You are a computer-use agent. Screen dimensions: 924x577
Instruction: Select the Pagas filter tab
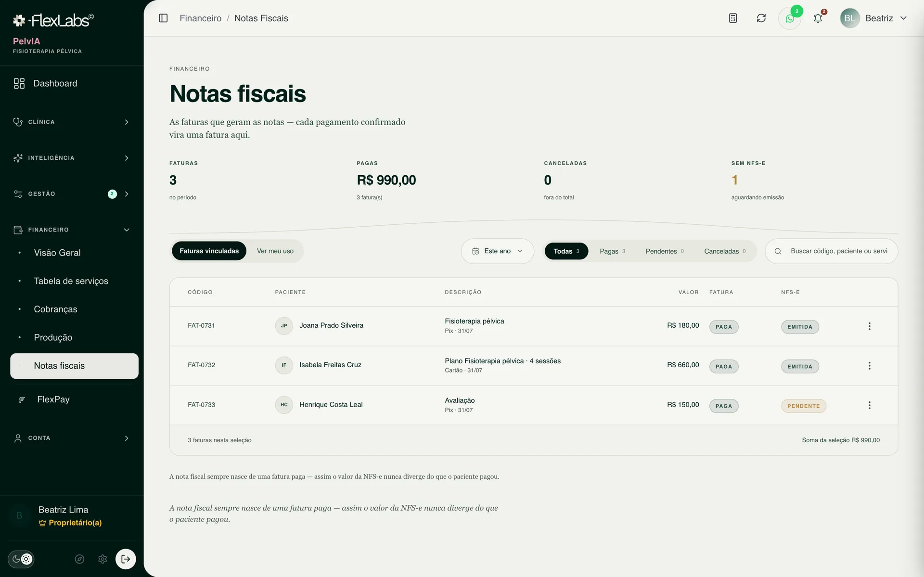click(x=612, y=251)
